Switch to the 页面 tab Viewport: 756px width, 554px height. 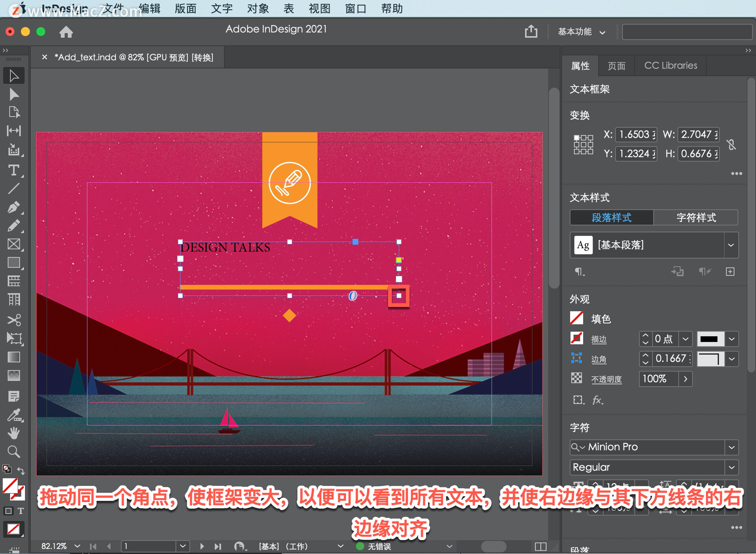coord(616,66)
